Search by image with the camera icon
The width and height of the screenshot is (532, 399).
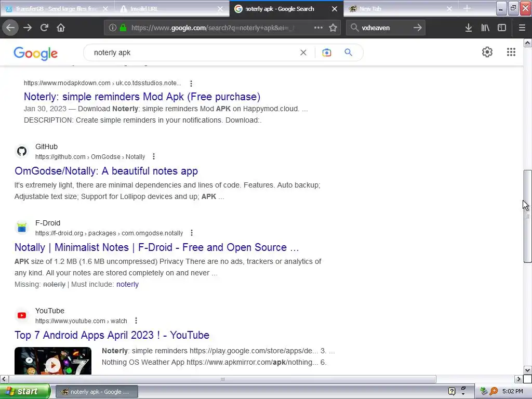point(326,52)
